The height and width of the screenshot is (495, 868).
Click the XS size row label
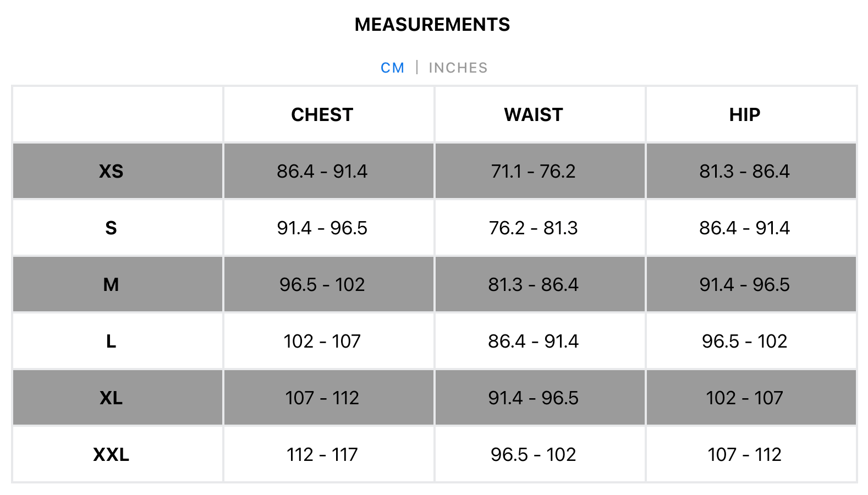click(x=111, y=171)
